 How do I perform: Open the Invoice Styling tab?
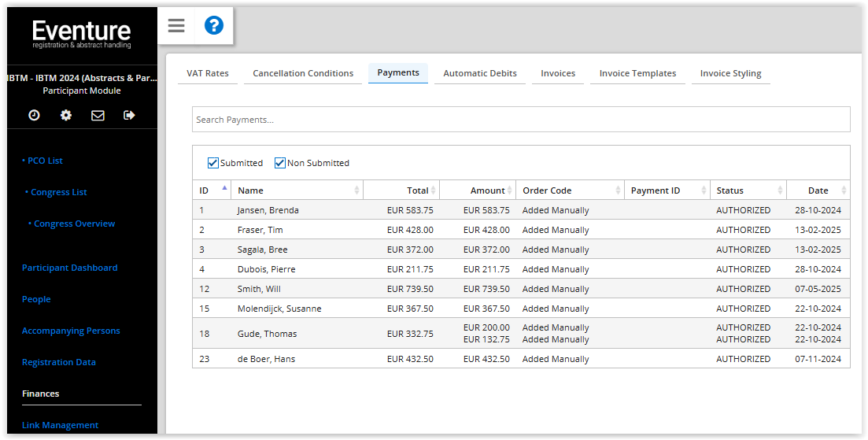731,73
